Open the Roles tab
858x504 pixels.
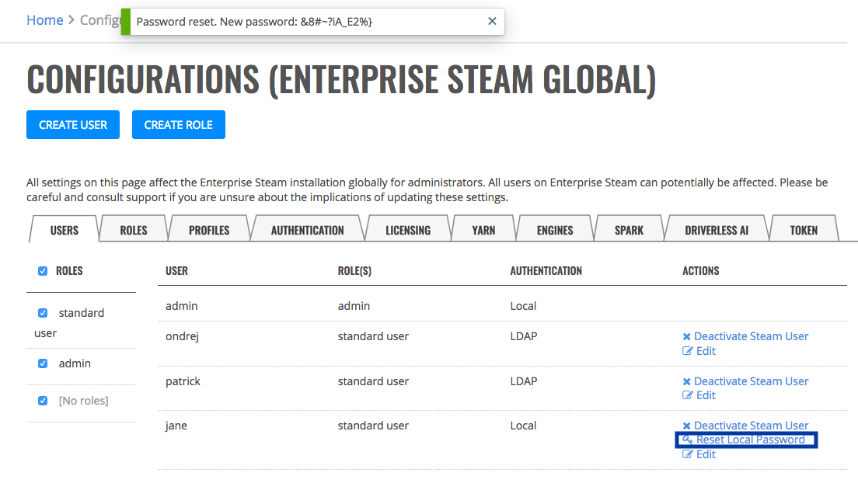(134, 230)
